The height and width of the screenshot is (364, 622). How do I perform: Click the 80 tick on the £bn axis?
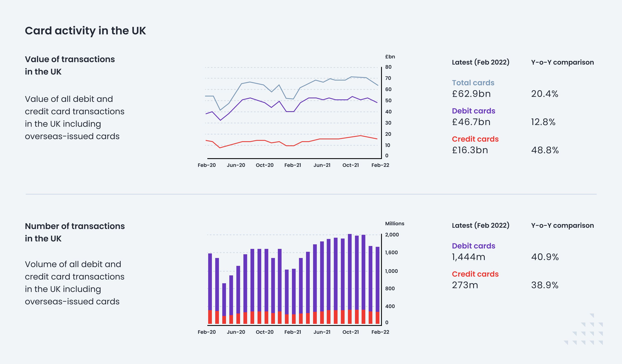(x=388, y=67)
